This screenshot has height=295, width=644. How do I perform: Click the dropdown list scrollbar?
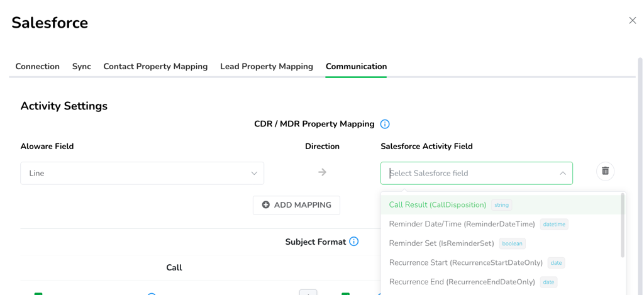click(x=622, y=225)
